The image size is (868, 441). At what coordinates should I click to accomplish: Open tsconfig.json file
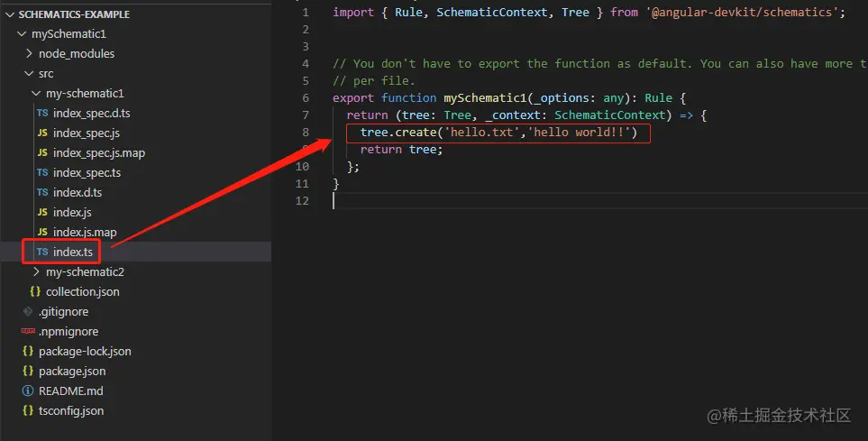(x=71, y=411)
